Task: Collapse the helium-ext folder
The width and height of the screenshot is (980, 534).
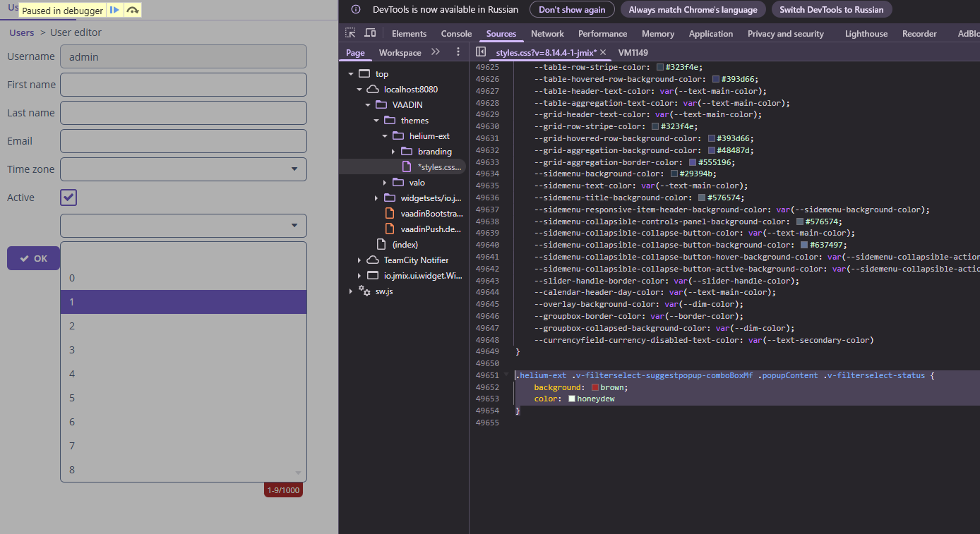Action: [385, 136]
